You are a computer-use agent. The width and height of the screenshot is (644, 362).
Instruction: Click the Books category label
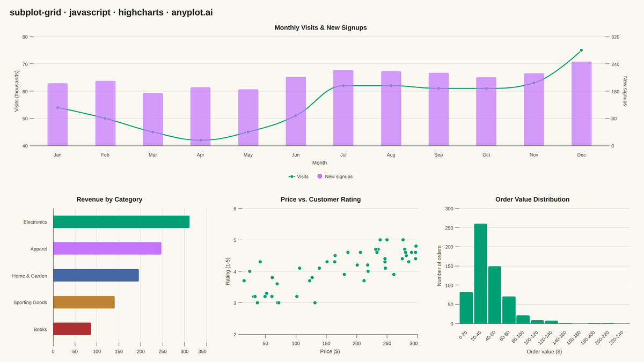point(40,329)
